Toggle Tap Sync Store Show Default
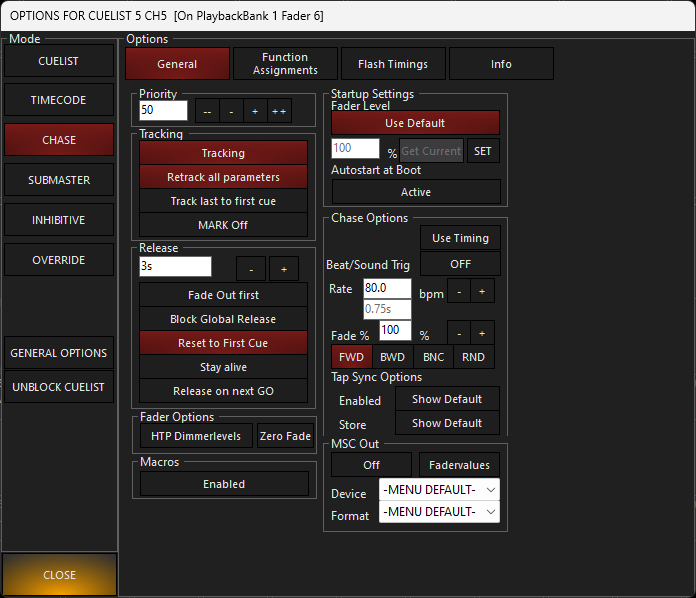The image size is (696, 598). point(447,423)
